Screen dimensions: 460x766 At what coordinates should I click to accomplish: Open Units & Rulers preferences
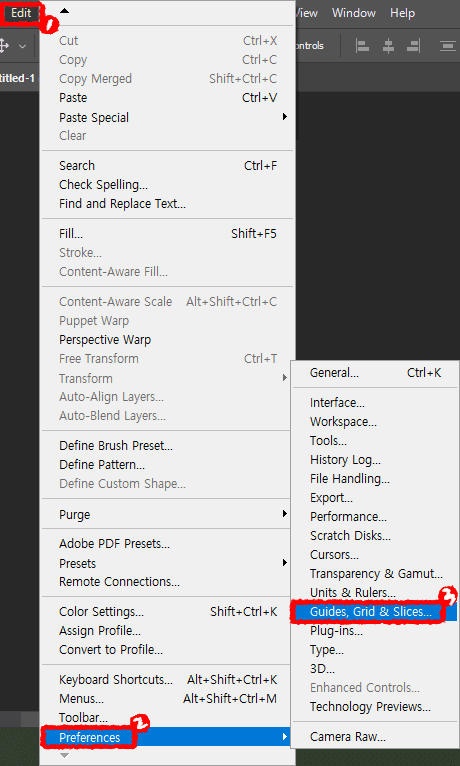375,593
